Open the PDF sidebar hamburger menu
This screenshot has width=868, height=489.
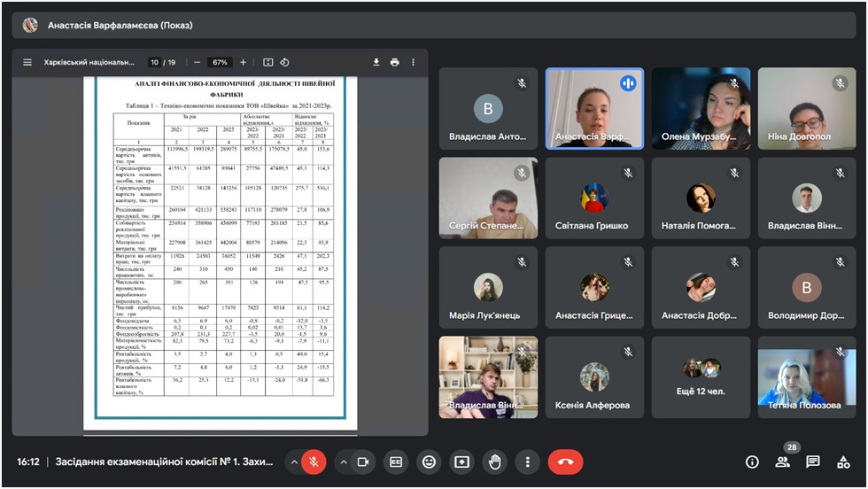(27, 63)
